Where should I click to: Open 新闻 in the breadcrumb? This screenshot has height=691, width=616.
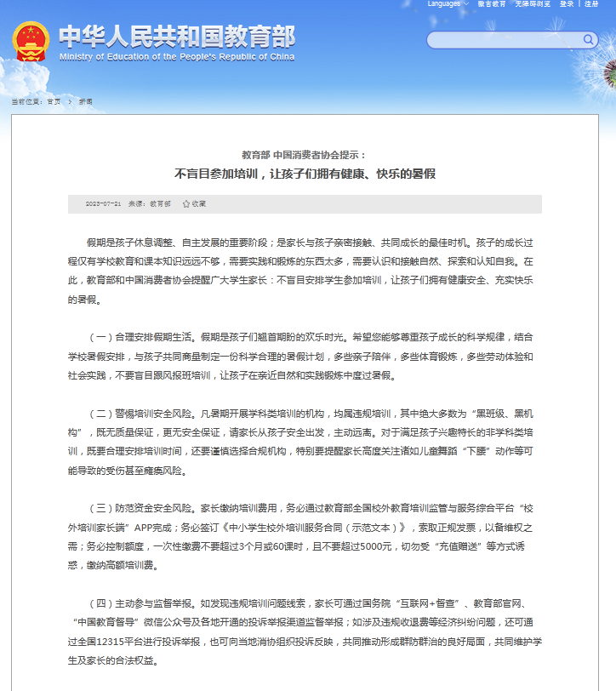pyautogui.click(x=85, y=101)
